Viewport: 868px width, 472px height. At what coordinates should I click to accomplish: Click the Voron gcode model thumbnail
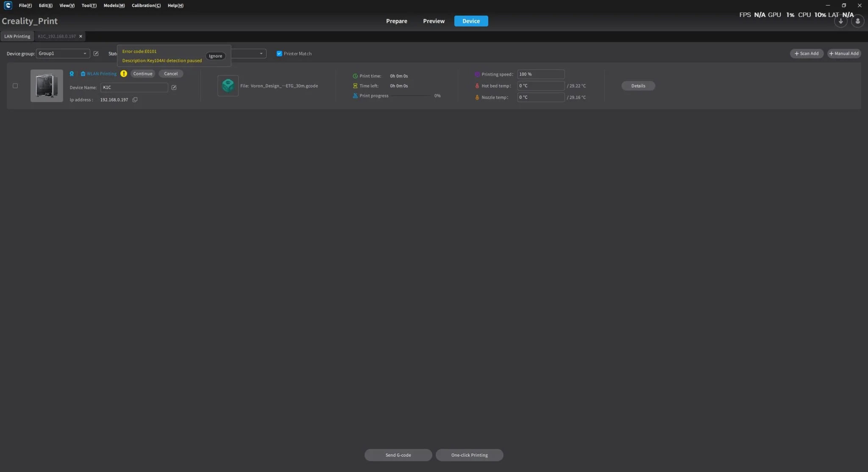click(x=228, y=86)
